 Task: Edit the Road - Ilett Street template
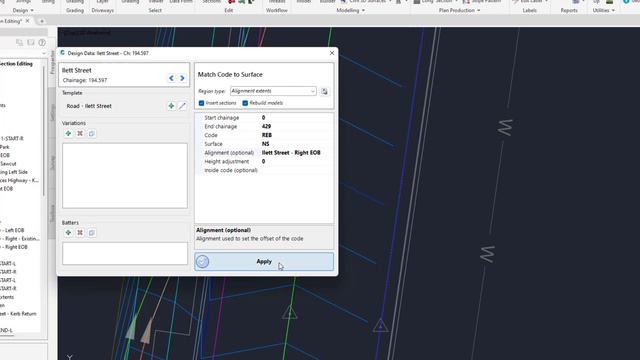tap(182, 106)
